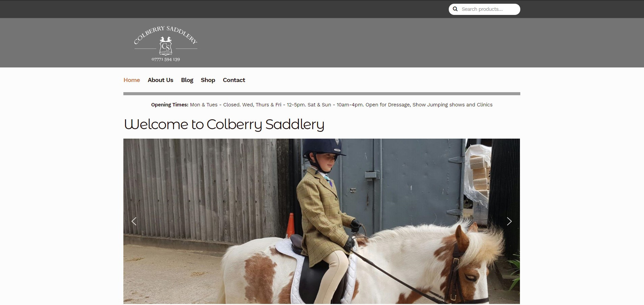The height and width of the screenshot is (305, 644).
Task: Click the CS crest logo emblem
Action: [166, 46]
